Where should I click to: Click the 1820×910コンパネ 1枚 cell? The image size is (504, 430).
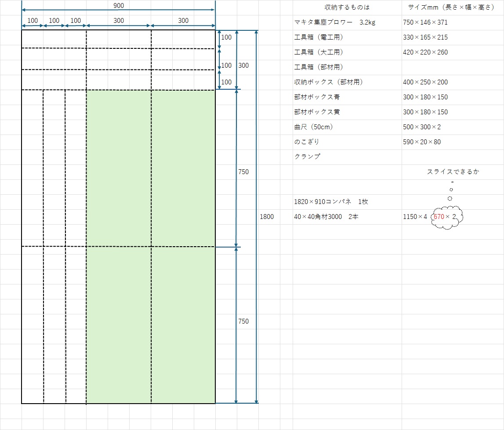coord(331,202)
